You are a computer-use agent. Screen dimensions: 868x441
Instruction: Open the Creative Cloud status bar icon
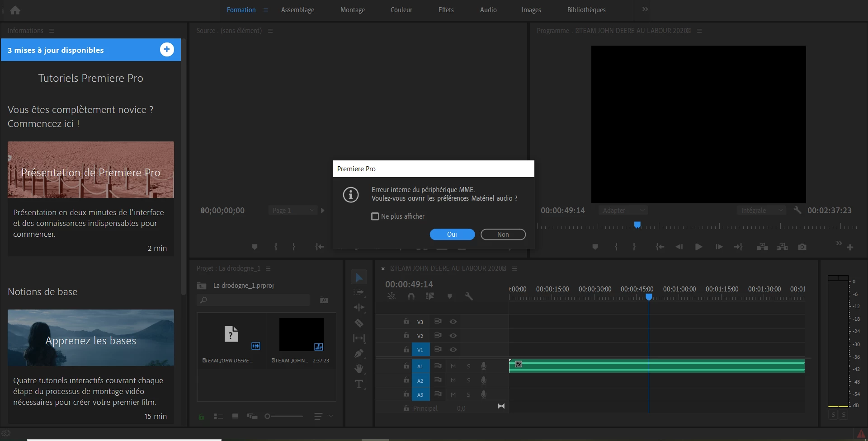(6, 433)
